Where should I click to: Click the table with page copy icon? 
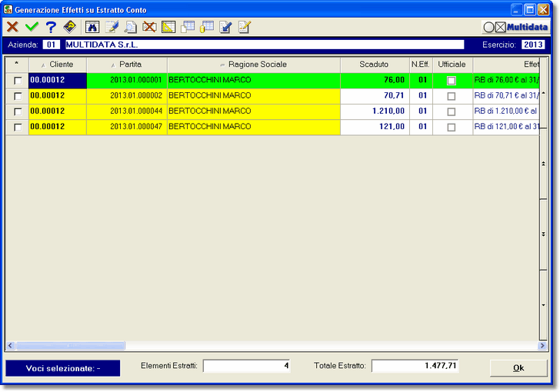tap(188, 27)
